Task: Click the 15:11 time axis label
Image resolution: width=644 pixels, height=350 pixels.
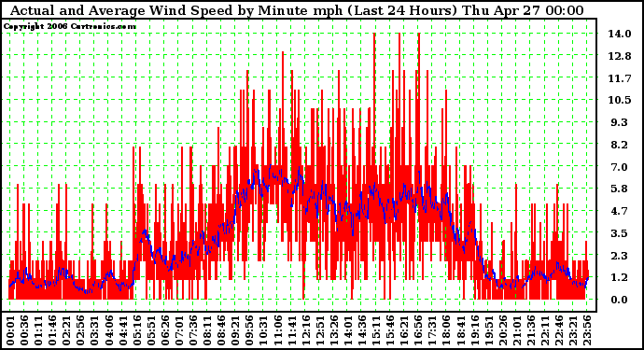Action: click(x=375, y=330)
